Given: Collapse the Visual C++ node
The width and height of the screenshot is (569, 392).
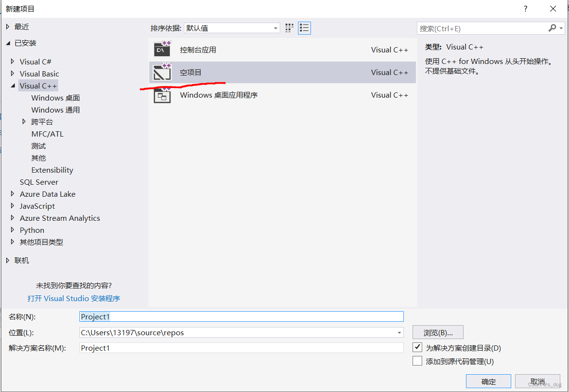Looking at the screenshot, I should [x=13, y=86].
